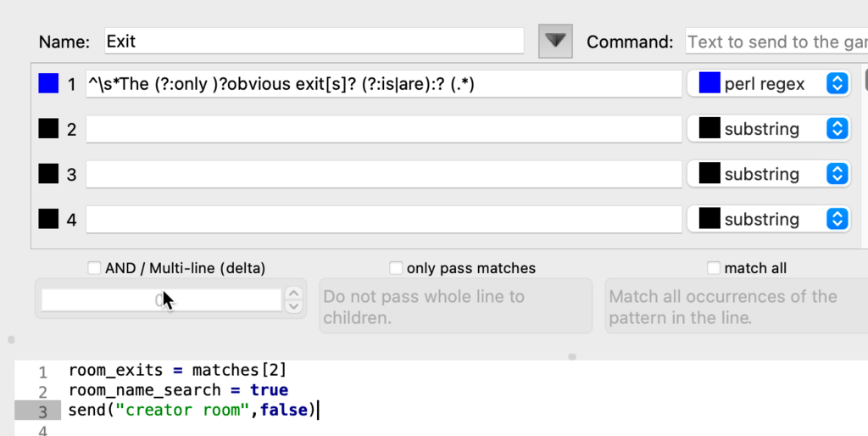Click the empty pattern 4 text field
This screenshot has height=436, width=868.
click(383, 219)
